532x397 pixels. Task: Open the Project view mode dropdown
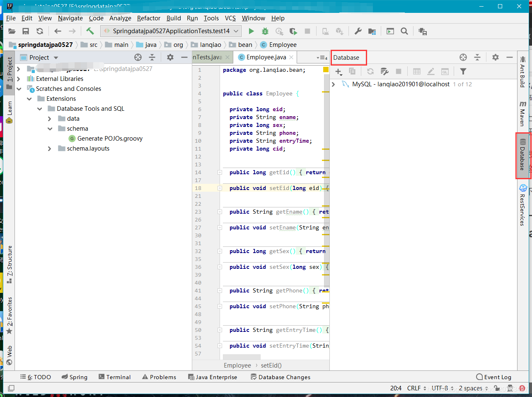pyautogui.click(x=56, y=58)
